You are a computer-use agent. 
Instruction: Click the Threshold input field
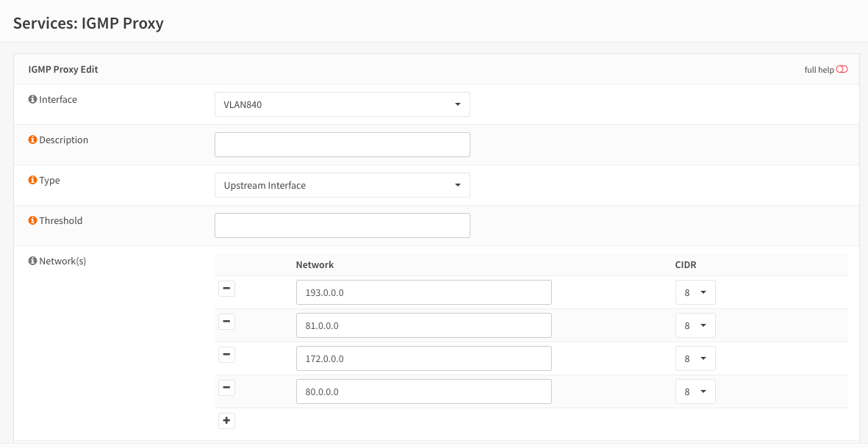342,225
